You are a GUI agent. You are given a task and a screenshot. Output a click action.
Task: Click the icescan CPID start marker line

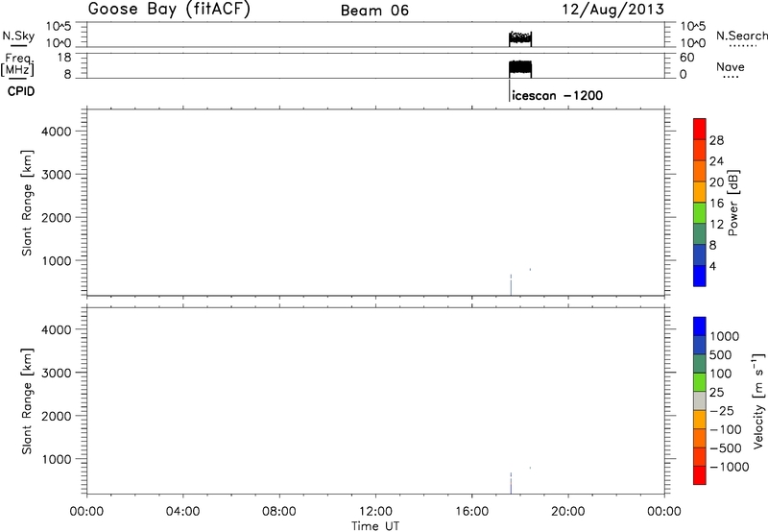(x=510, y=90)
